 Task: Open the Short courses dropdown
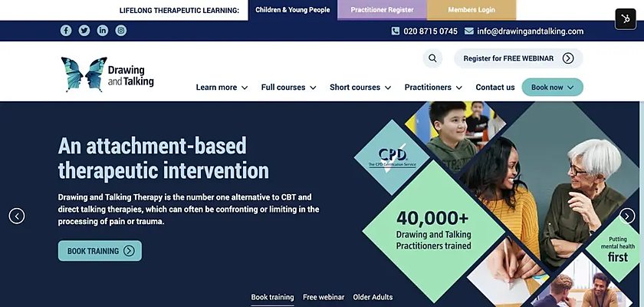(x=360, y=87)
